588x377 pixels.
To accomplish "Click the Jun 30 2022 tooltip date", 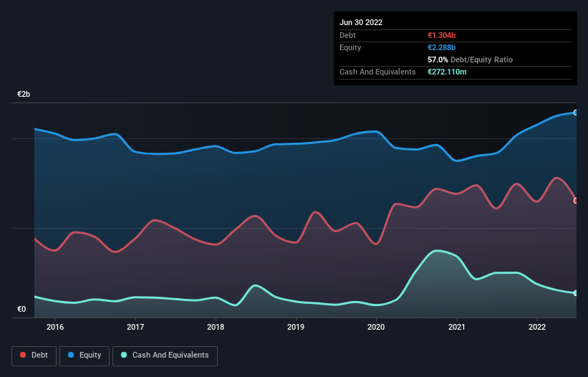I will click(x=361, y=22).
